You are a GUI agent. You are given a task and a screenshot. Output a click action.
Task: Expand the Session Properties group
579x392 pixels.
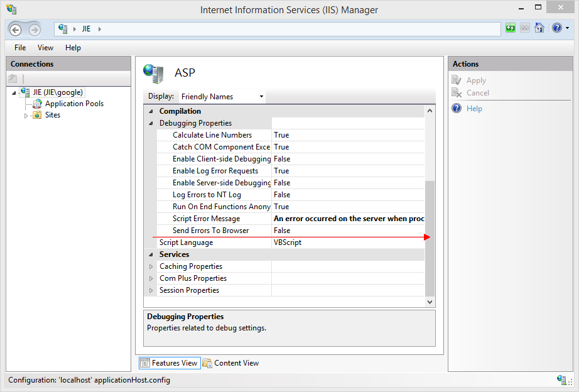151,290
